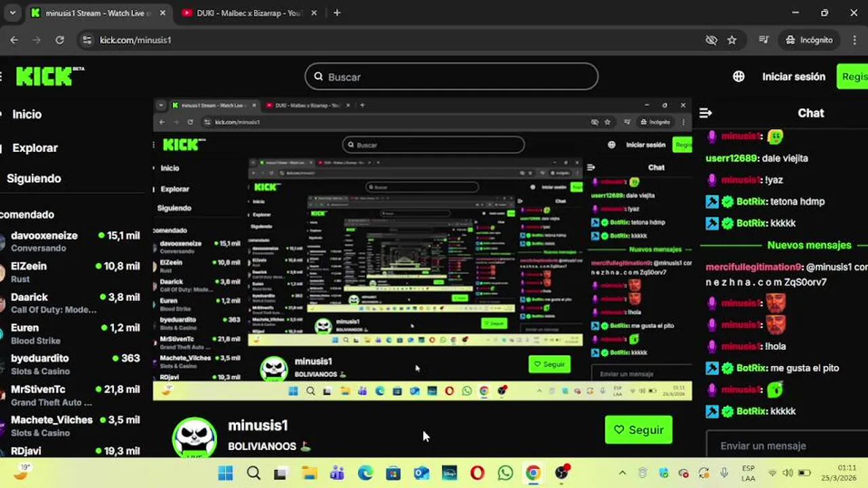Click the microphone tray icon
Screen dimensions: 868x488
coord(724,473)
